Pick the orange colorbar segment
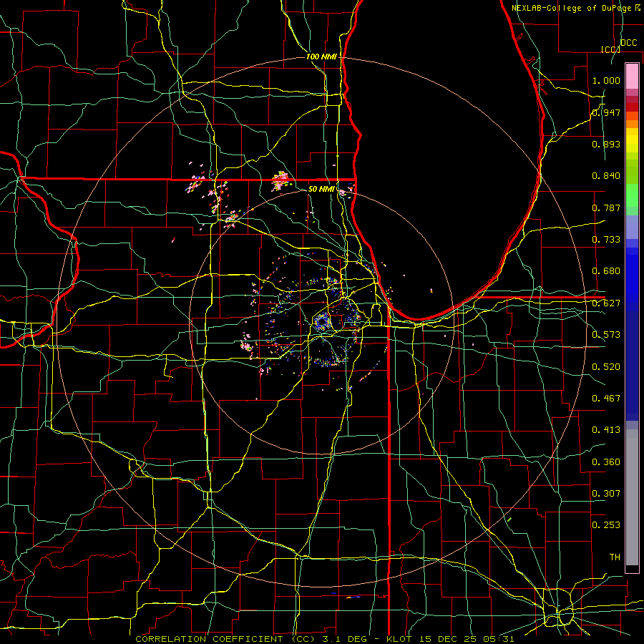 click(x=632, y=124)
